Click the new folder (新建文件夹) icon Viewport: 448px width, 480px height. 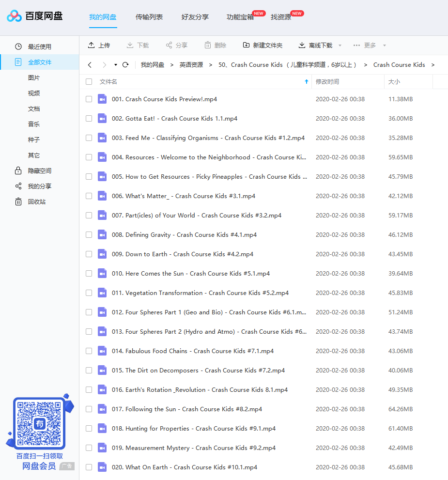pyautogui.click(x=247, y=45)
